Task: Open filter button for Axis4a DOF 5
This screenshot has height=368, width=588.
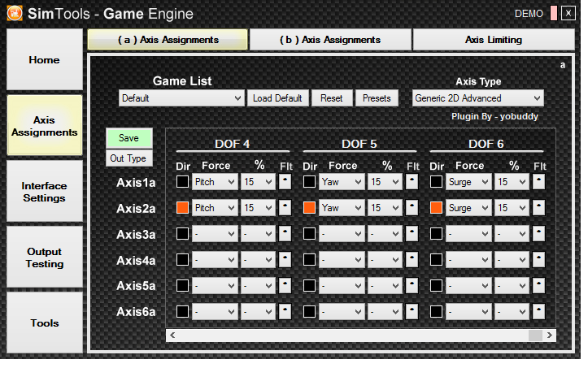Action: pos(412,260)
